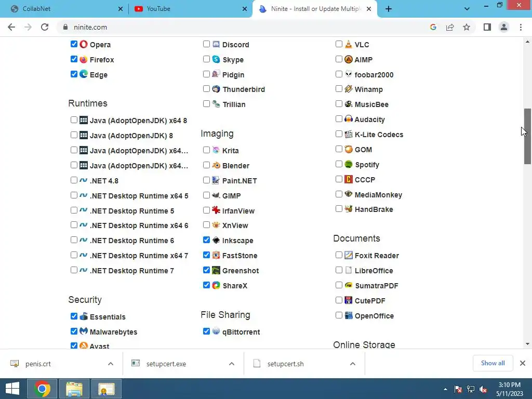Open Chrome menu three-dots icon
The height and width of the screenshot is (399, 532).
(521, 27)
